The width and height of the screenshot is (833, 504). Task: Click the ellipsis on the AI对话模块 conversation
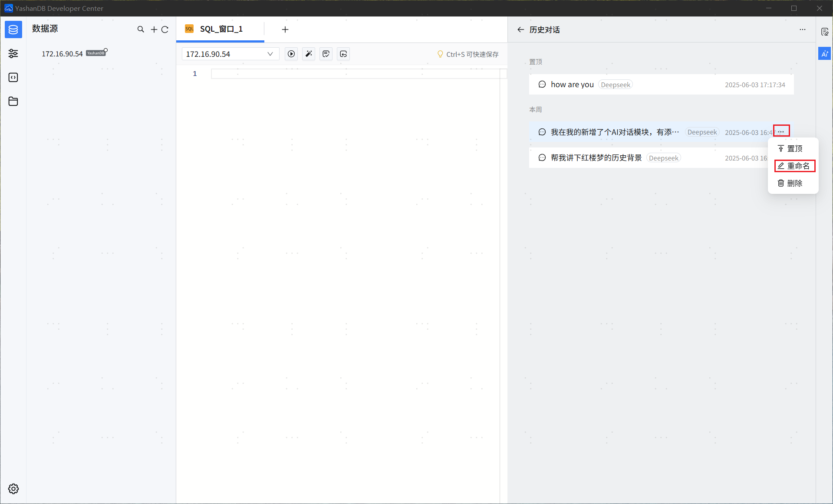pos(781,131)
